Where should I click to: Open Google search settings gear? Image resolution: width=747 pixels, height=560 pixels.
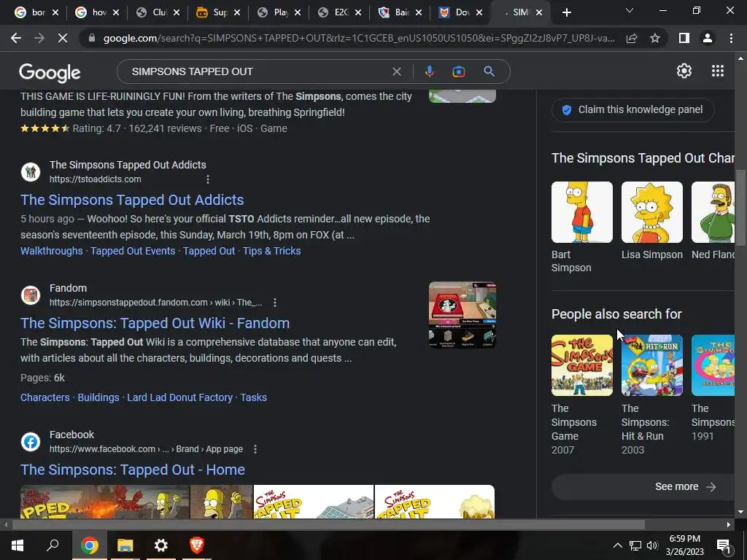pos(684,71)
